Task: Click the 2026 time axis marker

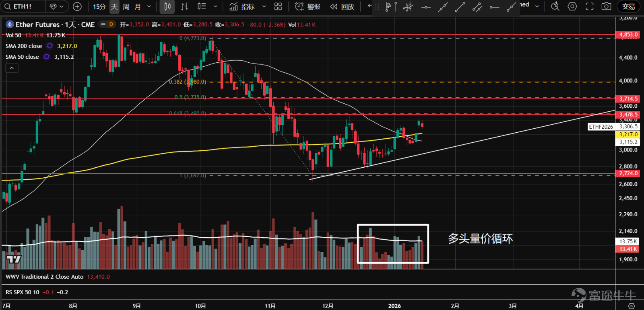Action: [x=394, y=306]
